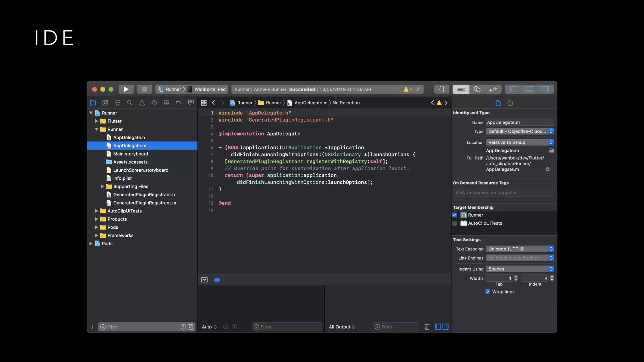
Task: Open the Code Snippets library braces button
Action: point(441,89)
